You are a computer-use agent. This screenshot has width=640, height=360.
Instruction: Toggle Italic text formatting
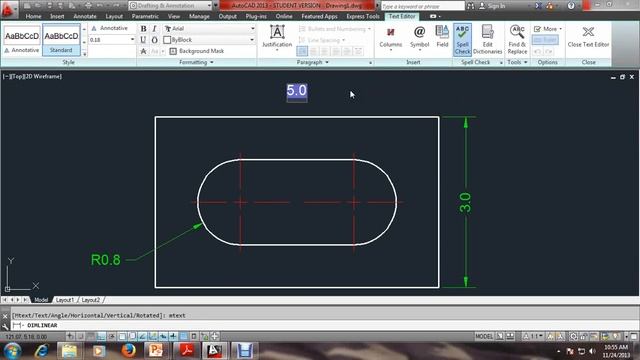click(x=154, y=29)
